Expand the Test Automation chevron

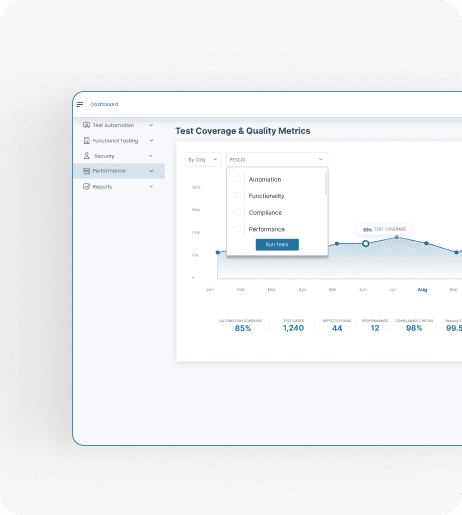tap(151, 125)
